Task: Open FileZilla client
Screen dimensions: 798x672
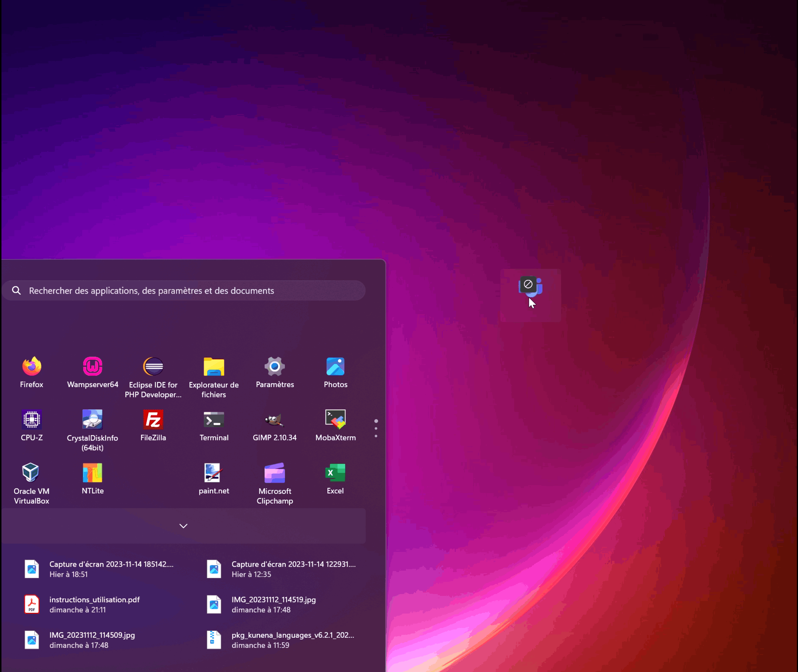Action: coord(153,426)
